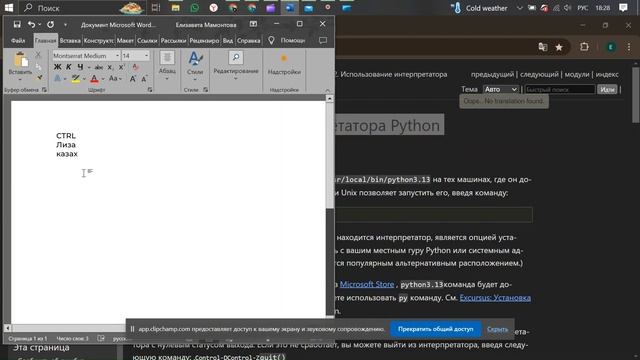Viewport: 640px width, 360px height.
Task: Switch to the Ссылки tab
Action: pos(147,40)
